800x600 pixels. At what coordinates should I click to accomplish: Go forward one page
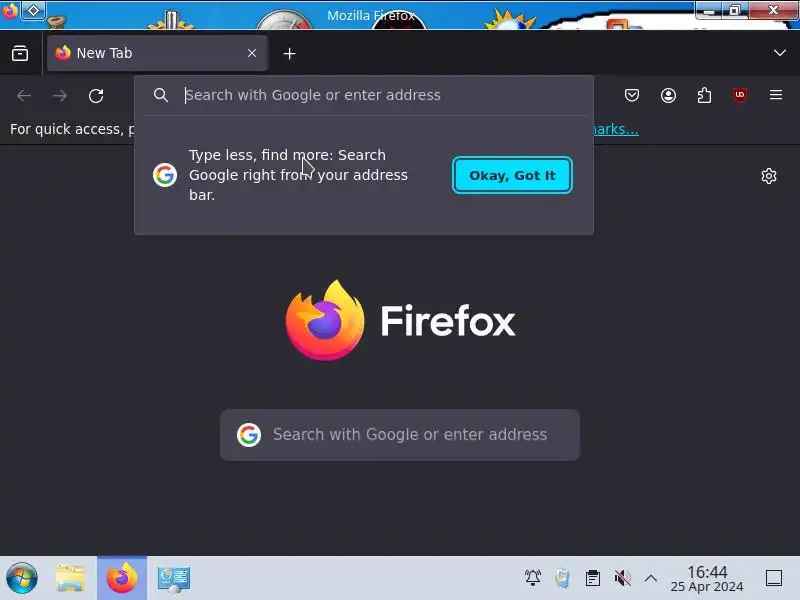tap(60, 95)
